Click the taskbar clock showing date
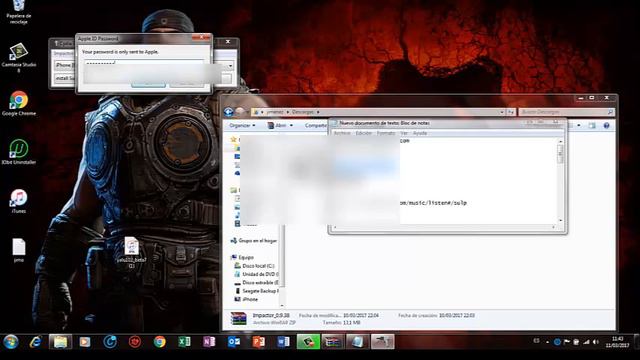Viewport: 640px width, 360px height. point(617,342)
